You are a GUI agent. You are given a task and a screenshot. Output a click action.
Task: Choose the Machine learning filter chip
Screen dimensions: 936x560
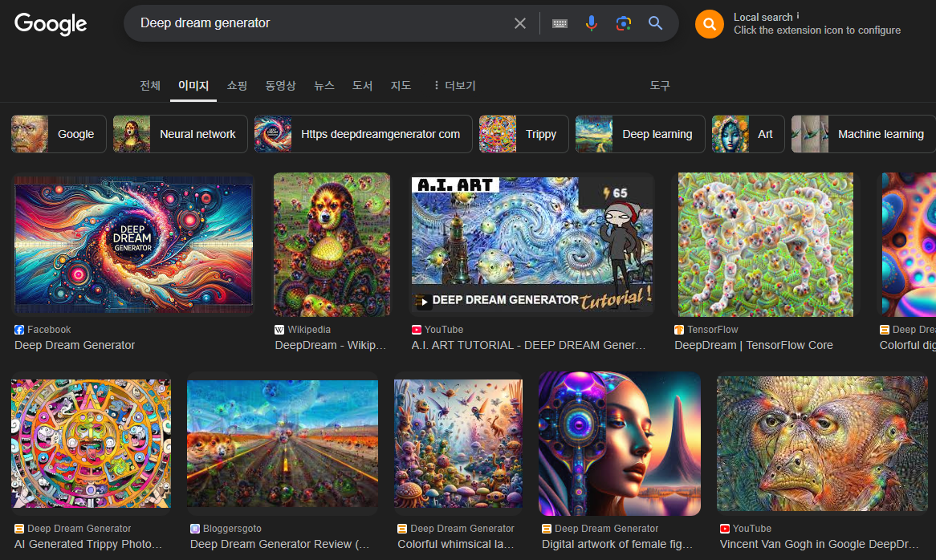tap(863, 134)
